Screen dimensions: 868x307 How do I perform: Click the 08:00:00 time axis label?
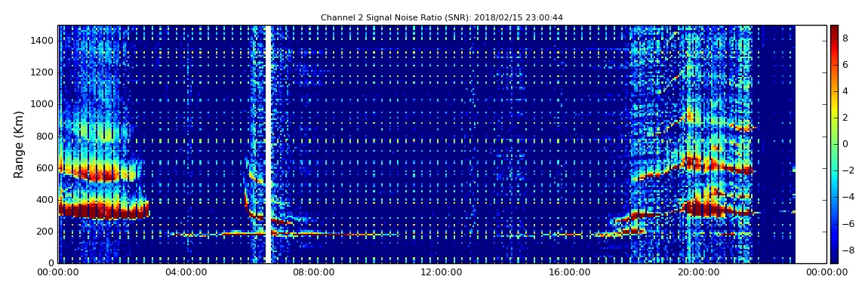[x=313, y=272]
